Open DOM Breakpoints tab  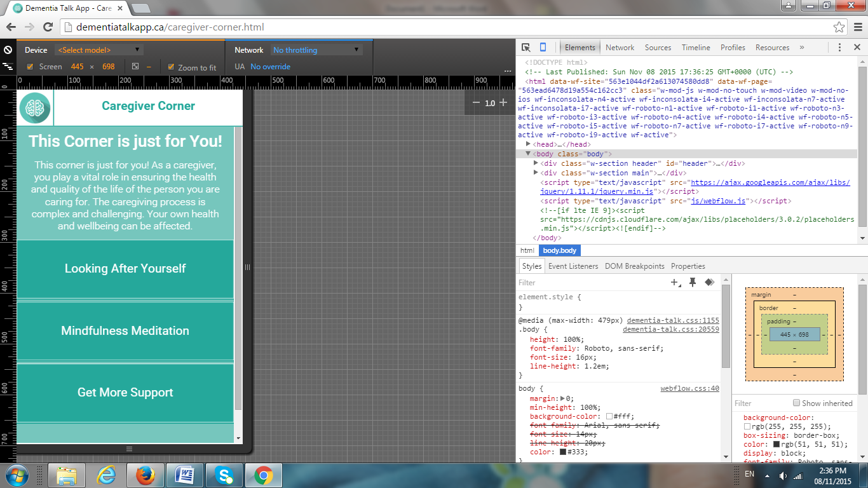point(634,266)
